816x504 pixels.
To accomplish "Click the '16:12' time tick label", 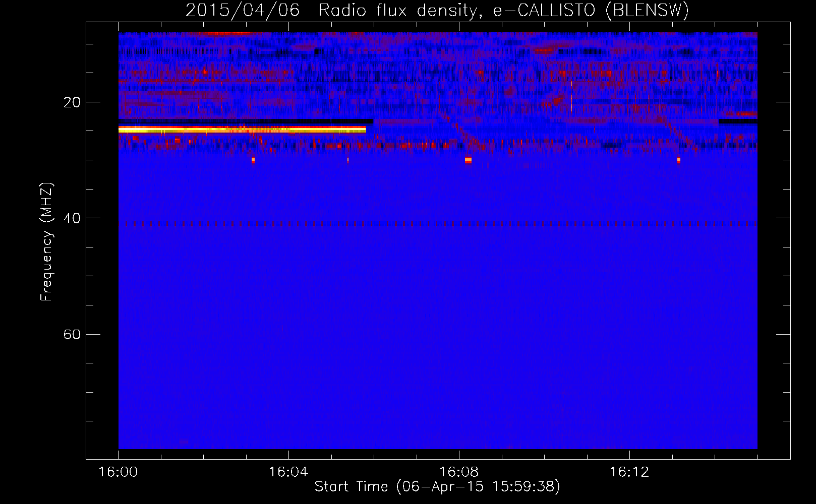I will (629, 472).
